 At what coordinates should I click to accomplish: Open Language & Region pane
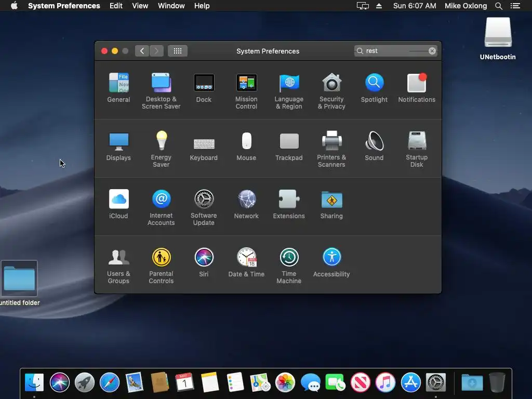coord(289,91)
